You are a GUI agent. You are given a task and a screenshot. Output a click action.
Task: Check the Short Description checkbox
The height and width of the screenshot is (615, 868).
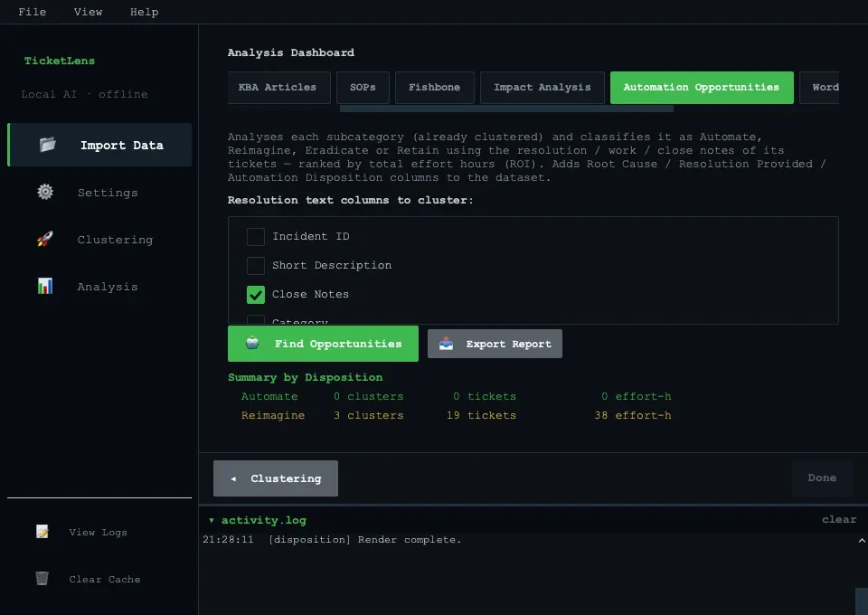pos(256,265)
